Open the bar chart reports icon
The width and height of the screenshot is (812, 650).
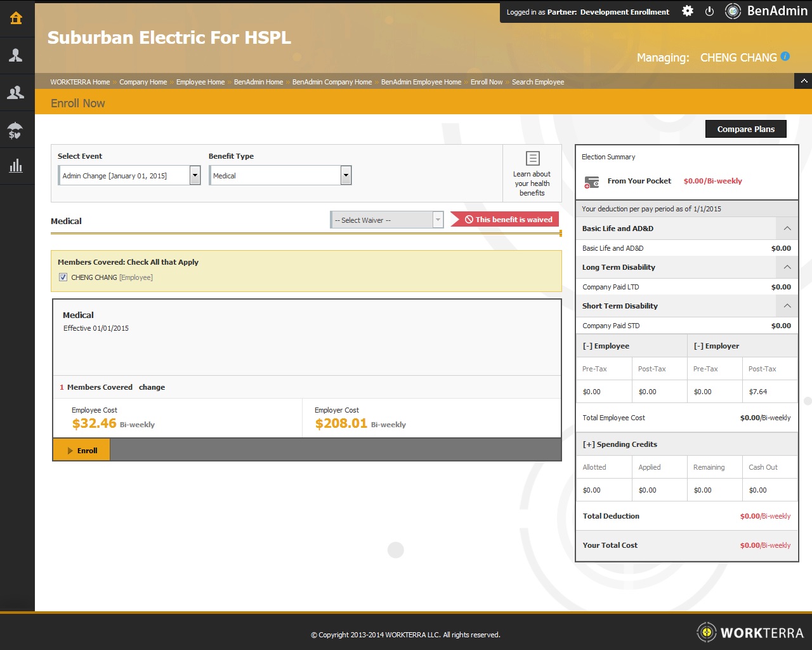coord(16,166)
